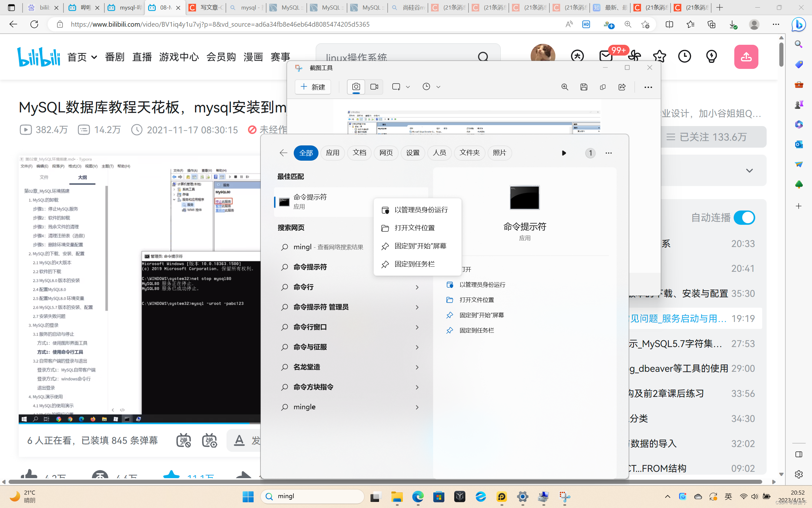
Task: Open bilibili creation center lightbulb icon
Action: pyautogui.click(x=711, y=57)
